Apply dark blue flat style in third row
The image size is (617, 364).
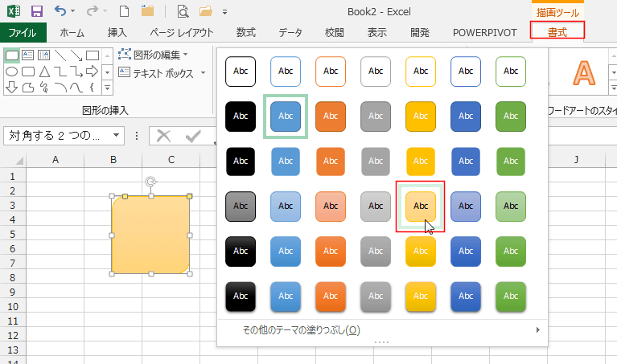pyautogui.click(x=466, y=162)
